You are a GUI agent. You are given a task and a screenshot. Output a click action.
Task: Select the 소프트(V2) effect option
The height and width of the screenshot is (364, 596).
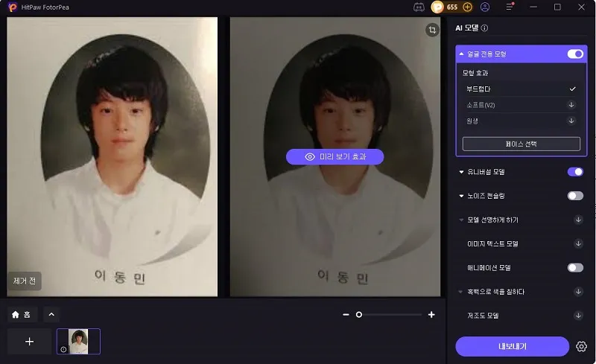pos(521,105)
